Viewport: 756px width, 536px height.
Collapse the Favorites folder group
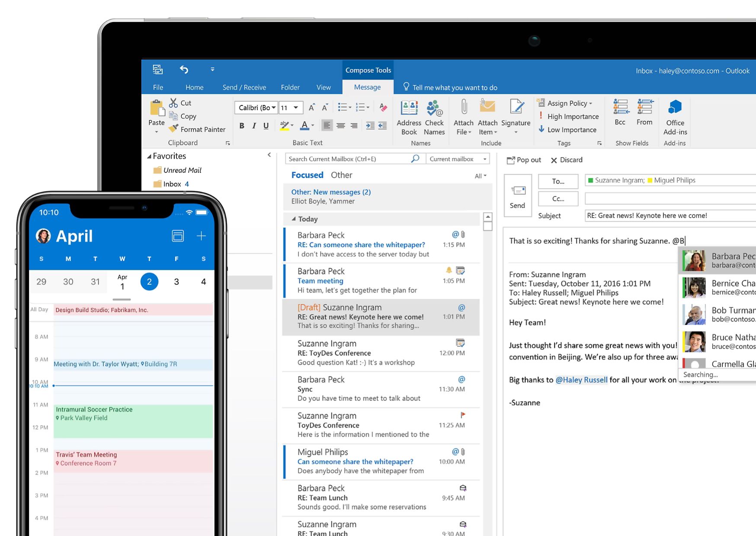click(149, 156)
